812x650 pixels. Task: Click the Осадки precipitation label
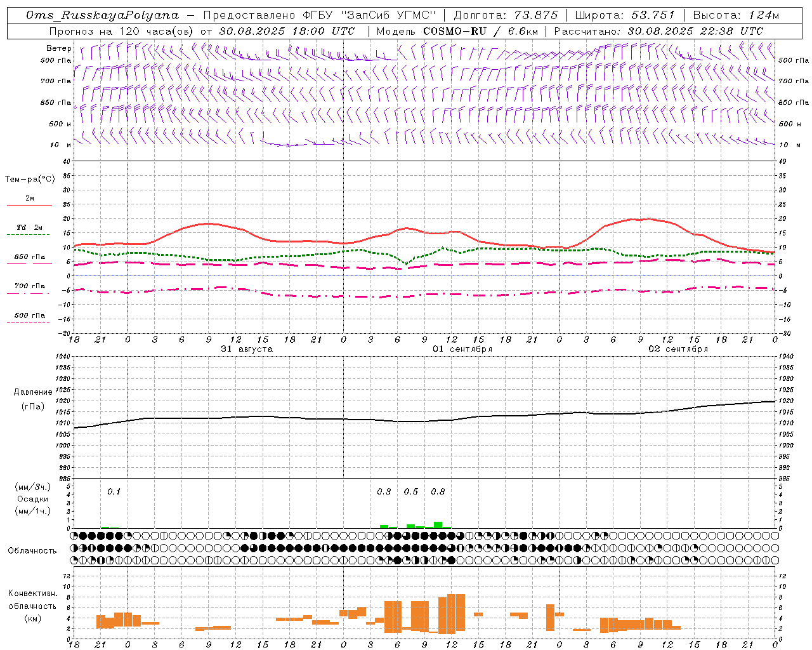click(33, 499)
